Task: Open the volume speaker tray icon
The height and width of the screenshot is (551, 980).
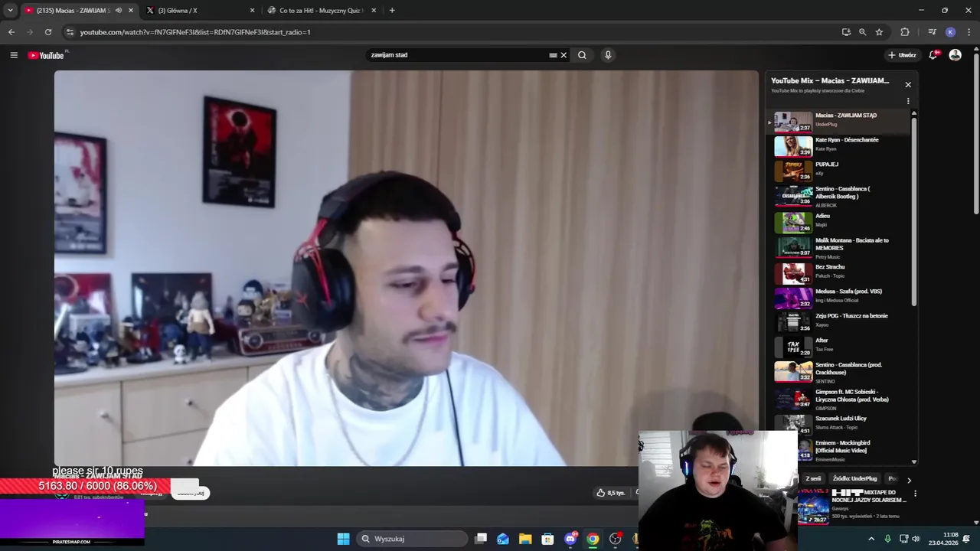Action: [916, 539]
